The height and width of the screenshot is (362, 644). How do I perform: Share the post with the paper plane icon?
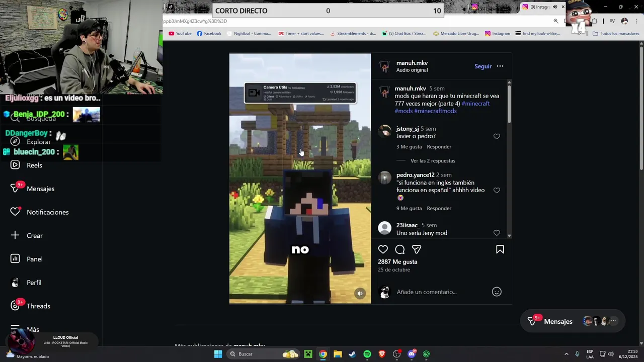[x=417, y=249]
